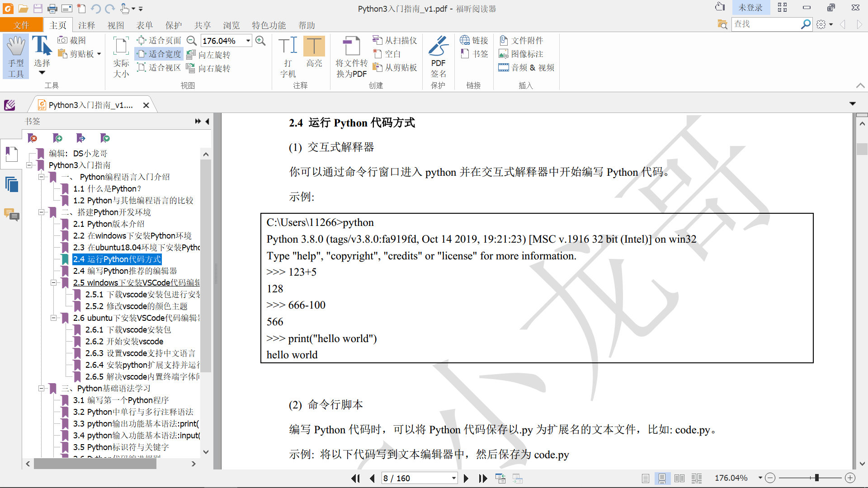The height and width of the screenshot is (488, 868).
Task: Open the 文件 menu
Action: click(x=21, y=25)
